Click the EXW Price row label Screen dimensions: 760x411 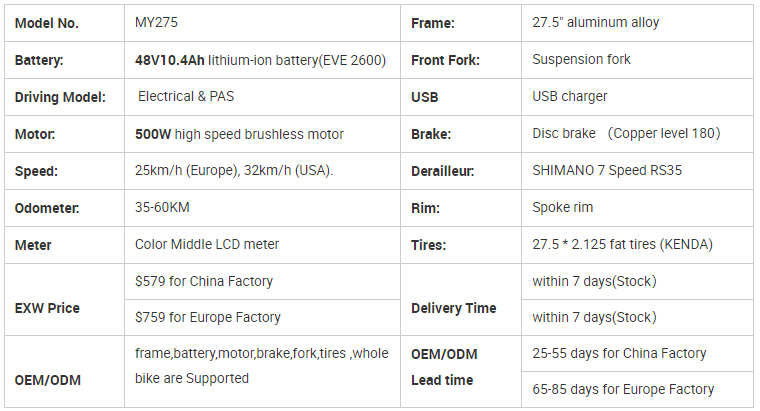pyautogui.click(x=47, y=308)
